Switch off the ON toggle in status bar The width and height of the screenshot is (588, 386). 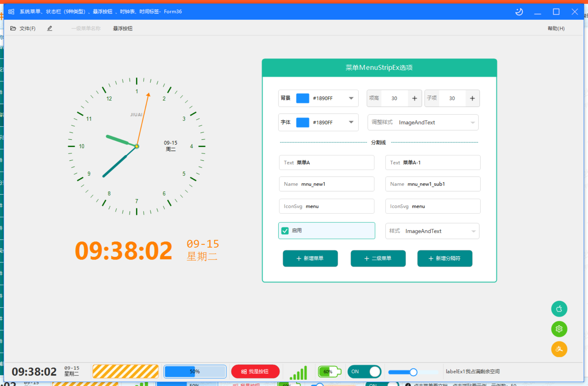pos(364,372)
